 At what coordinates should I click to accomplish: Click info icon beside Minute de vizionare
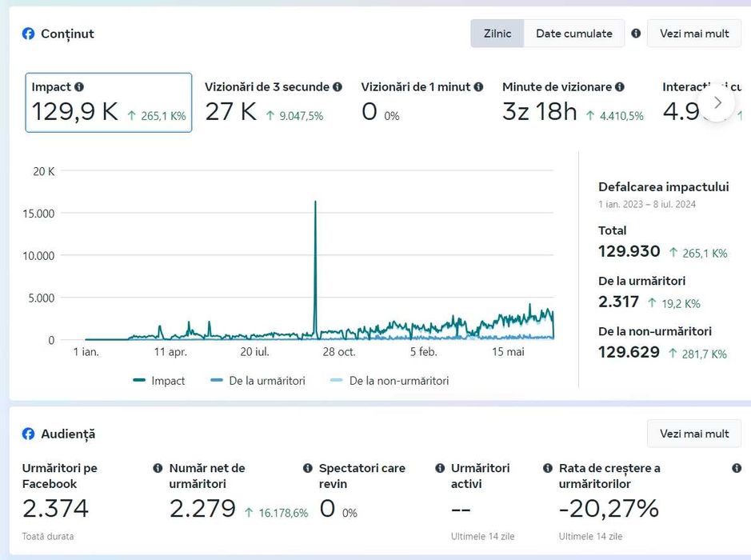620,86
